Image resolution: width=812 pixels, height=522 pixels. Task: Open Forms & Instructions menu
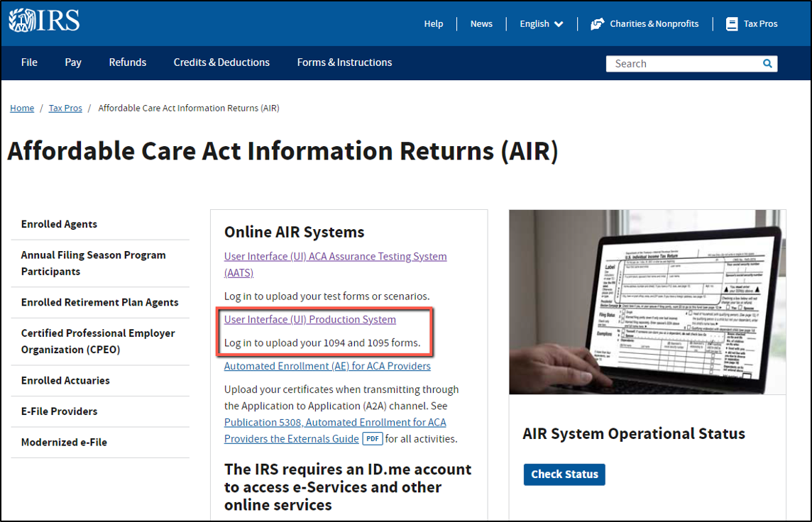[344, 62]
